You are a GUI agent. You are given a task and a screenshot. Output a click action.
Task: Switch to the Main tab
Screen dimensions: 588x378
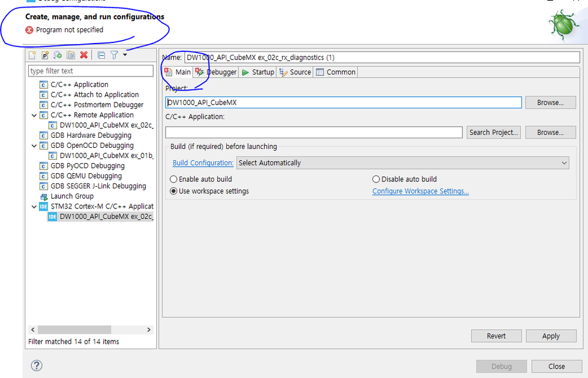178,72
